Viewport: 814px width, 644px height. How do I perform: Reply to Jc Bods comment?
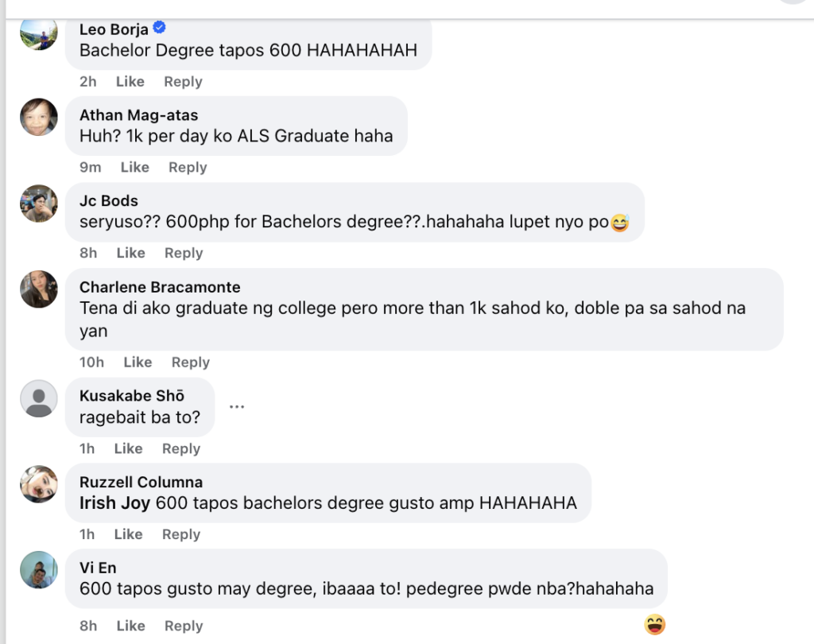click(x=184, y=254)
